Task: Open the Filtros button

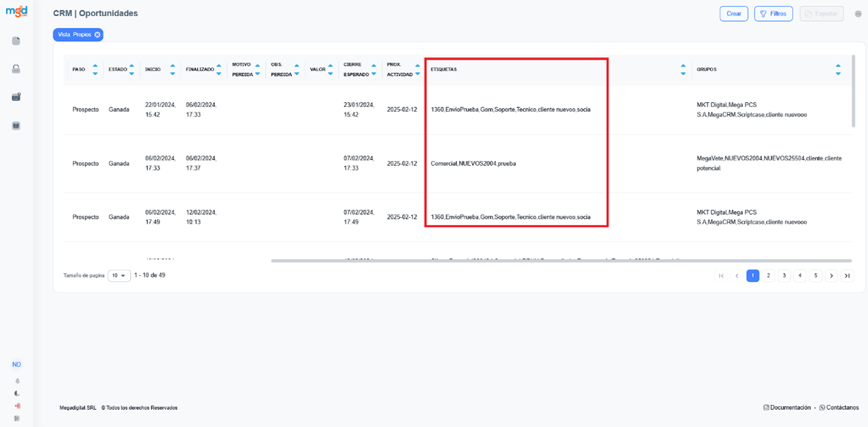Action: tap(773, 14)
